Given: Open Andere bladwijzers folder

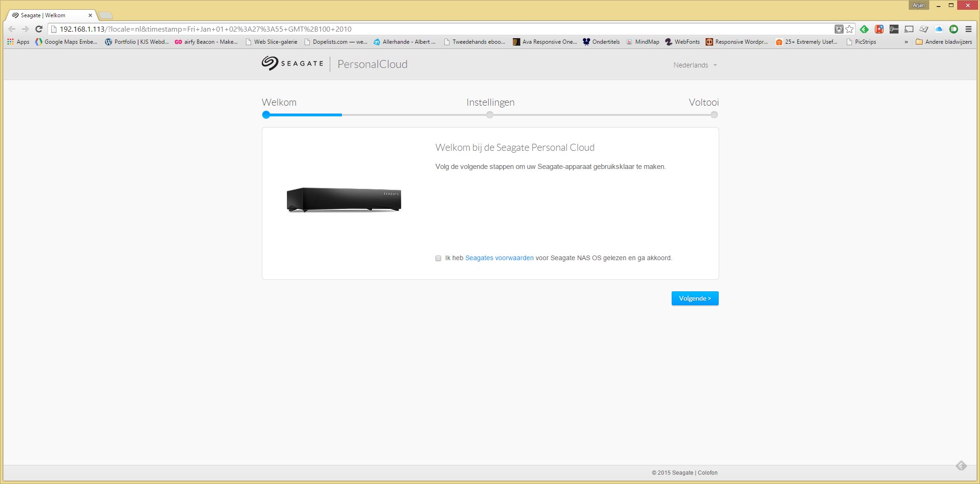Looking at the screenshot, I should (x=944, y=42).
